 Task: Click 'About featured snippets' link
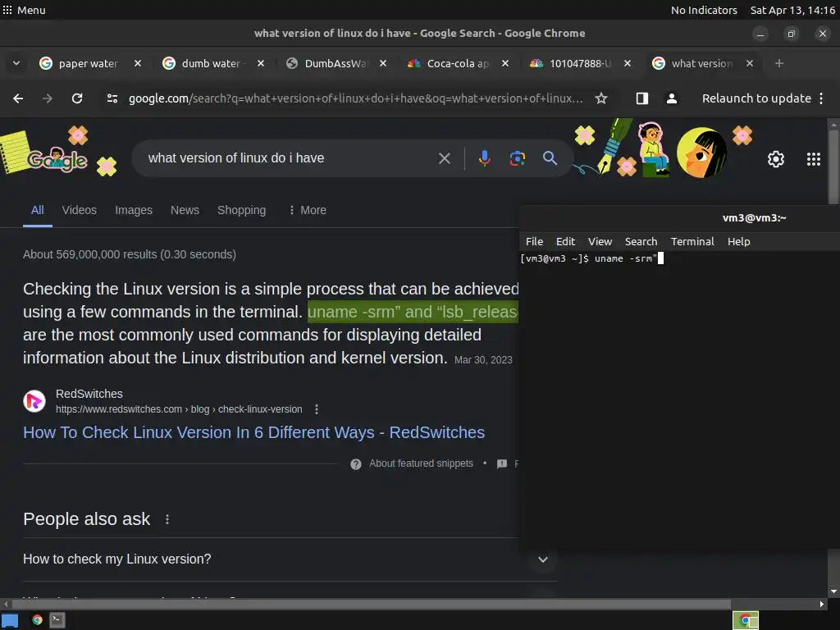pos(421,463)
